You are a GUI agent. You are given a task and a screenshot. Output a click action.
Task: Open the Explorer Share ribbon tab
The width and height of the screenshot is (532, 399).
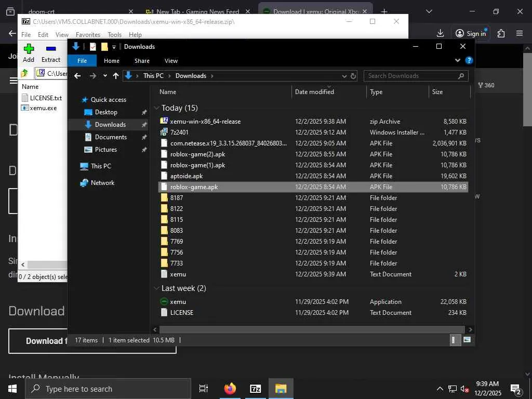pos(142,61)
